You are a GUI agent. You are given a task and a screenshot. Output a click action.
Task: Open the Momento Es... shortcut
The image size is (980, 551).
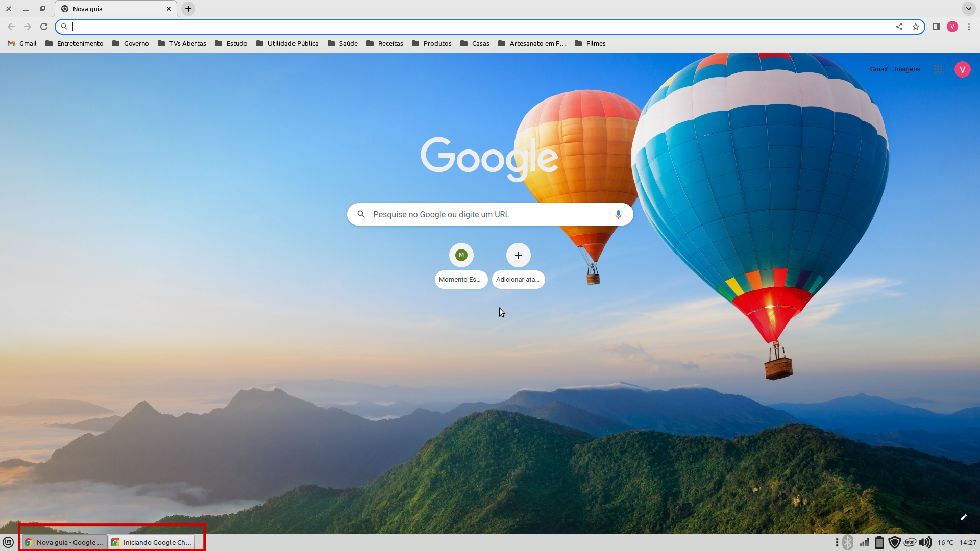tap(461, 265)
